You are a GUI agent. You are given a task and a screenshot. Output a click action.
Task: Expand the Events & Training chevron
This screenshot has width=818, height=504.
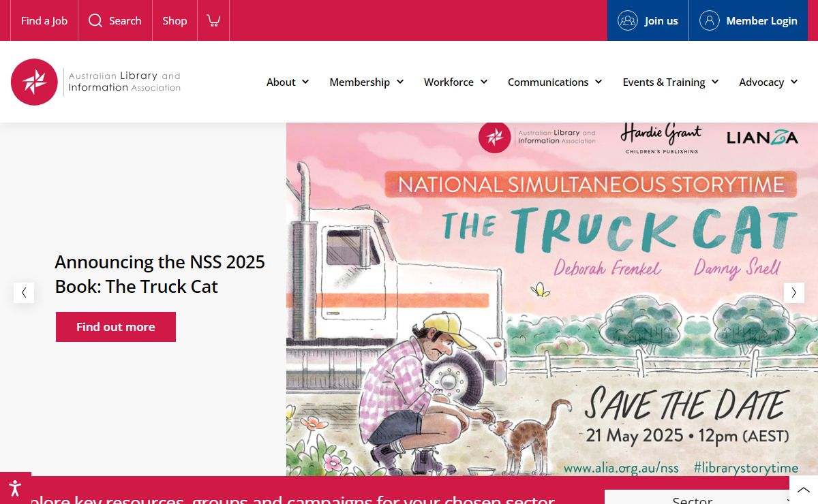[715, 82]
